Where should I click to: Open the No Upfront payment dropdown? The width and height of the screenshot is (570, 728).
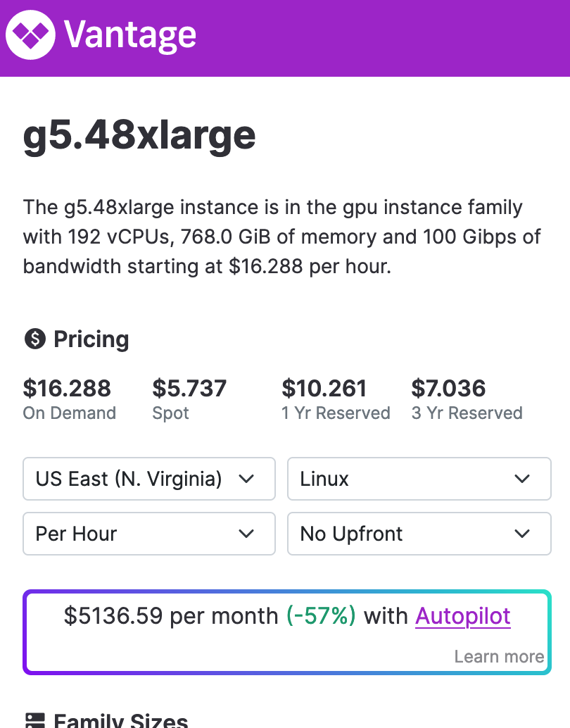coord(419,534)
